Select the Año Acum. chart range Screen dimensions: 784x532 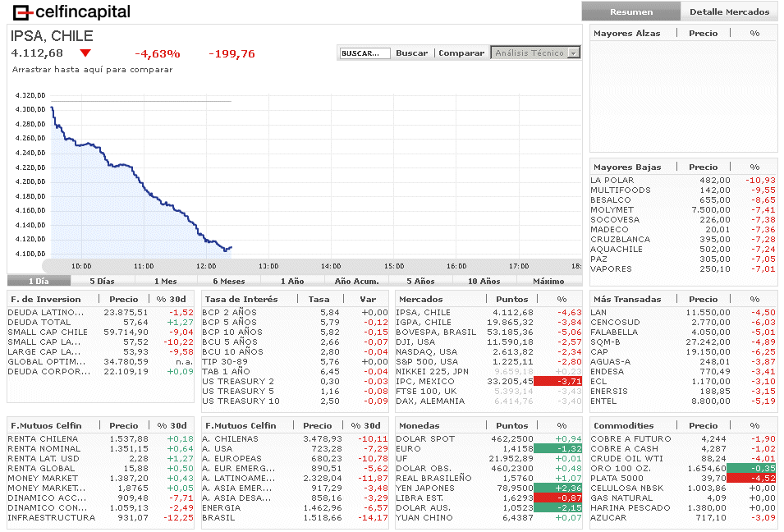coord(356,281)
